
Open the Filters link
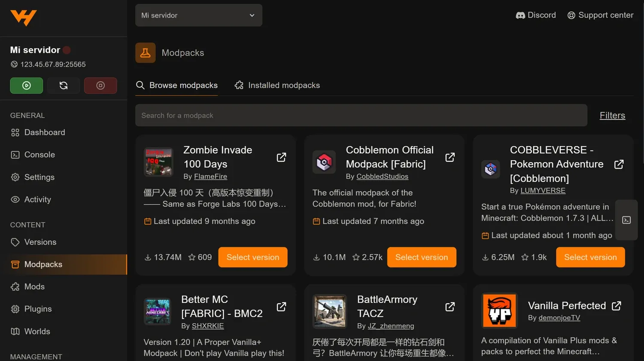click(x=612, y=115)
